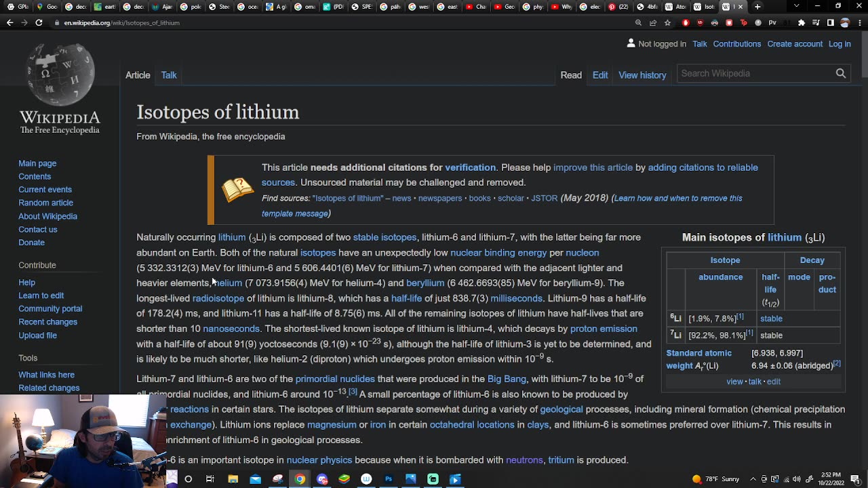Click the Tp extension icon
868x488 pixels.
744,22
